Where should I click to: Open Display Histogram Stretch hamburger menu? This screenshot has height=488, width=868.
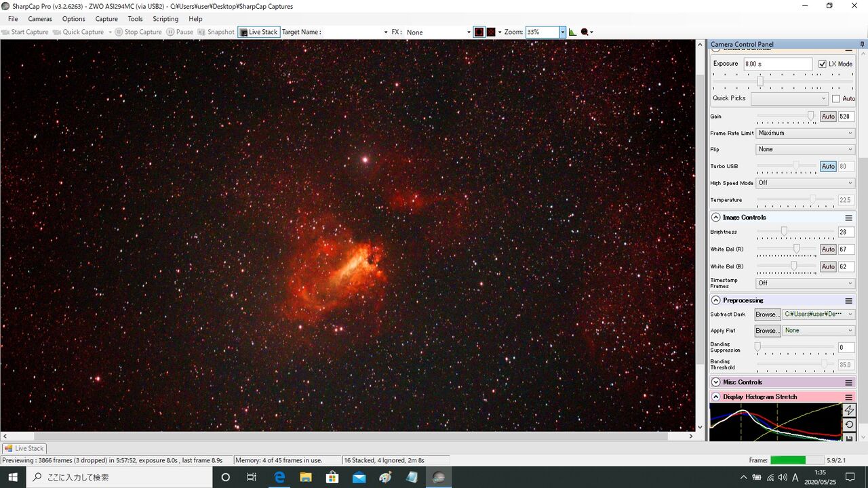click(848, 397)
